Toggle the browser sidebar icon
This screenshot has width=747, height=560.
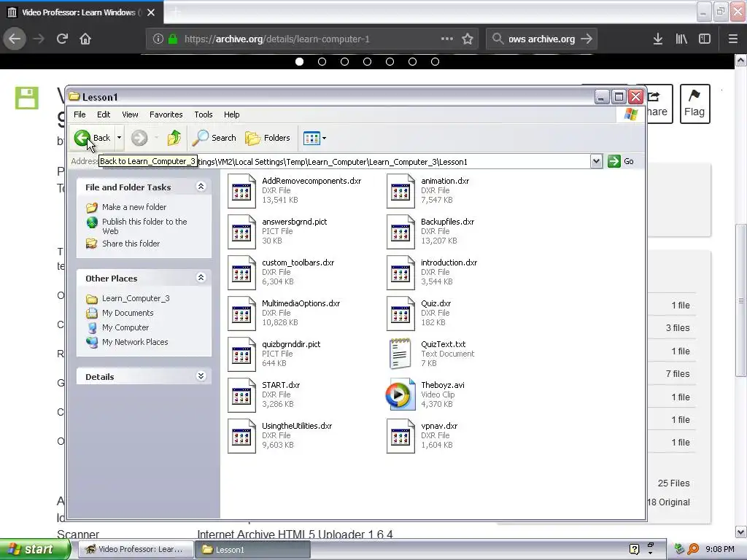705,39
